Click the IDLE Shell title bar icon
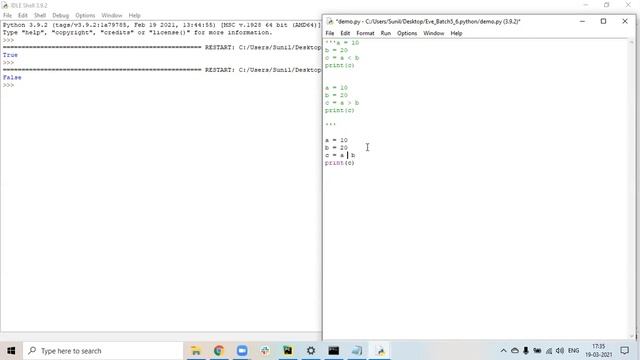Image resolution: width=640 pixels, height=360 pixels. pyautogui.click(x=5, y=5)
